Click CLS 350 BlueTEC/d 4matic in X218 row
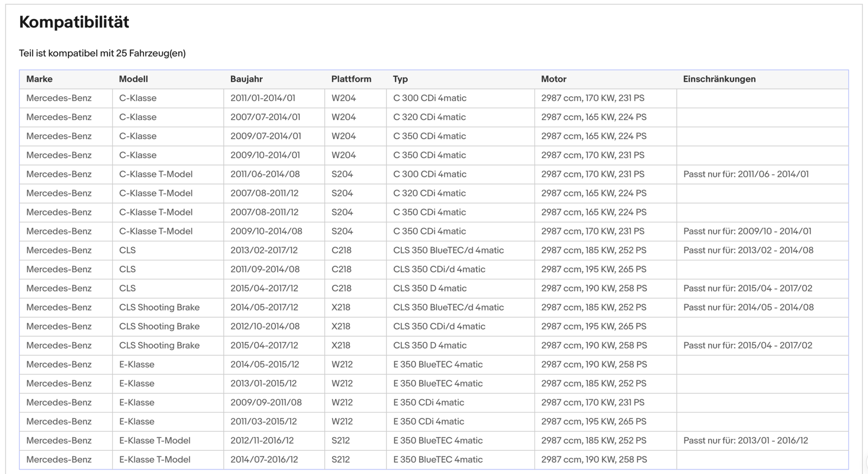 [448, 308]
